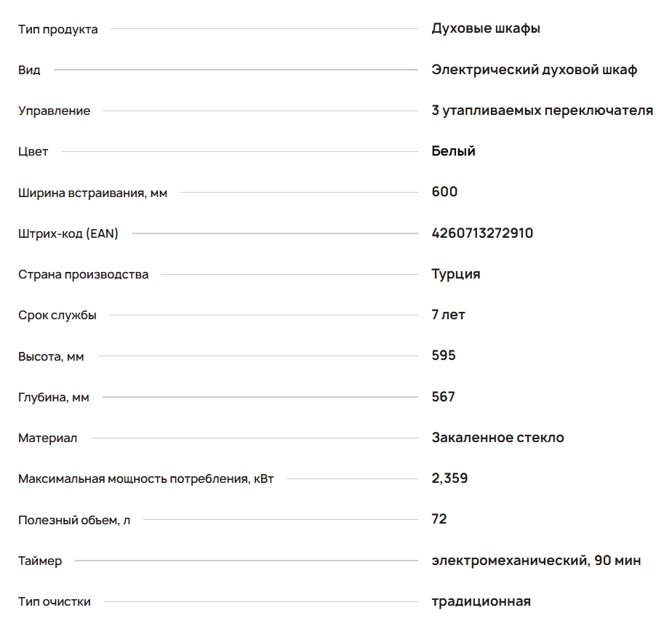
Task: Click the "Управление" row label
Action: click(54, 111)
